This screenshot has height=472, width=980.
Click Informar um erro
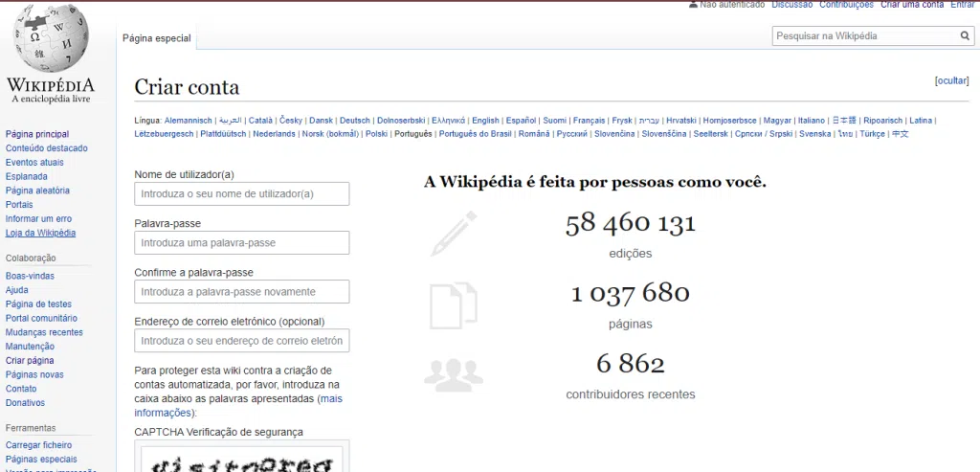point(38,219)
